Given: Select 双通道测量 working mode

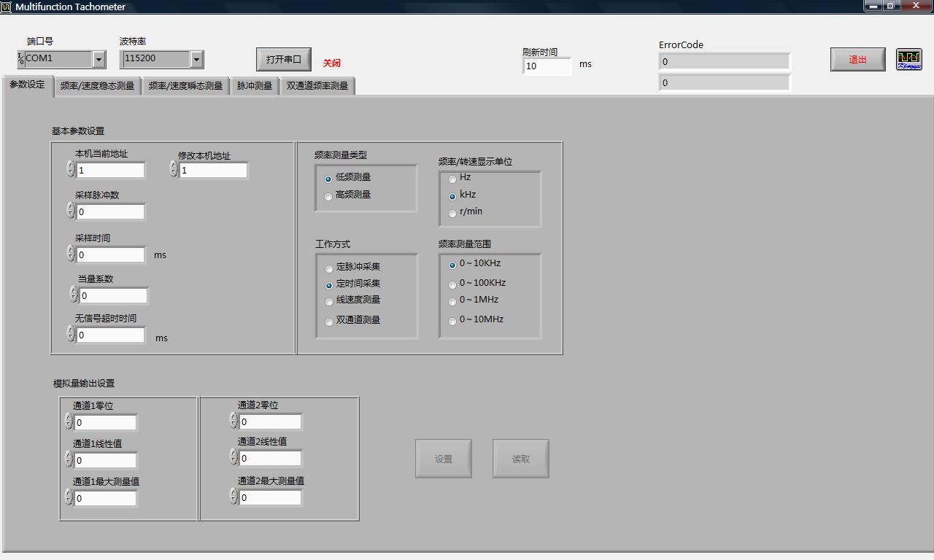Looking at the screenshot, I should tap(329, 322).
